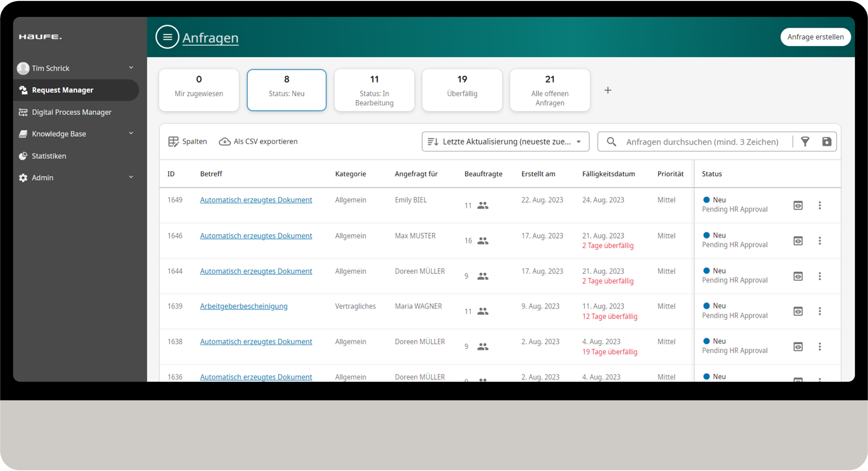Open the three-dot menu for request 1649
This screenshot has width=868, height=471.
click(819, 205)
